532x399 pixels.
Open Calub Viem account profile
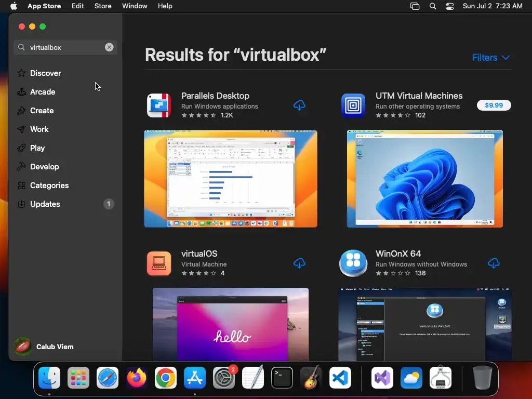(44, 347)
